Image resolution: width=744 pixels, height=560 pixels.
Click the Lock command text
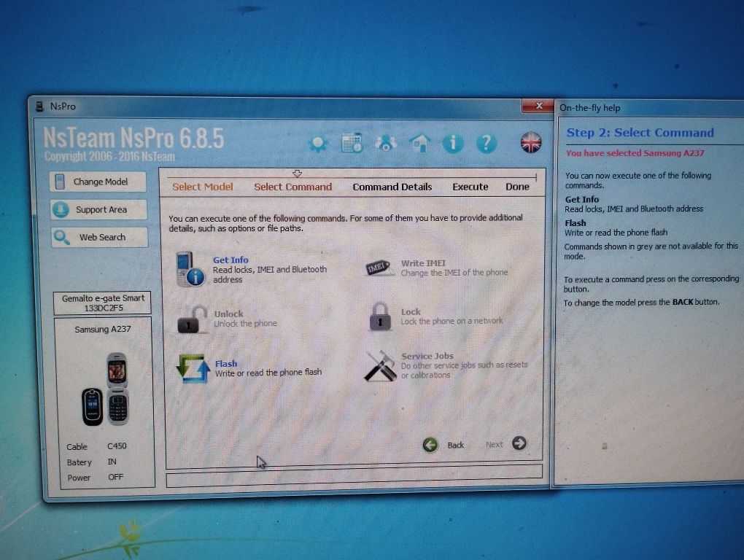tap(411, 312)
